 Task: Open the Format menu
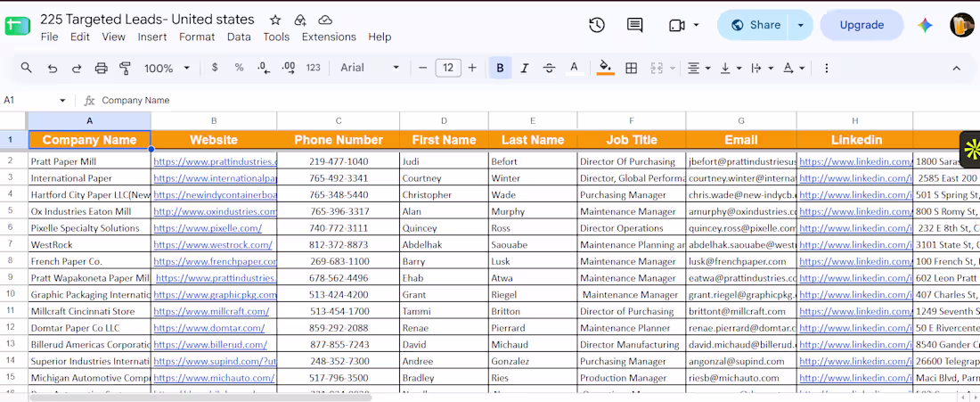tap(197, 37)
